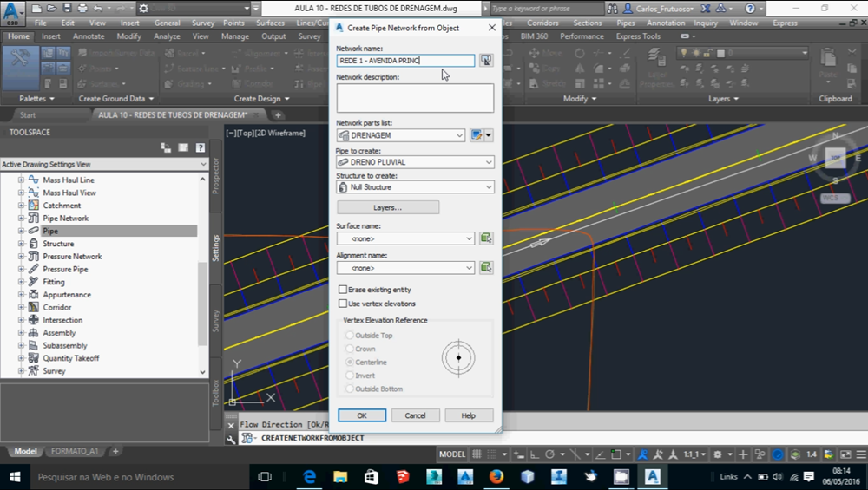
Task: Select Quantity Takeoff tree item
Action: [x=71, y=358]
